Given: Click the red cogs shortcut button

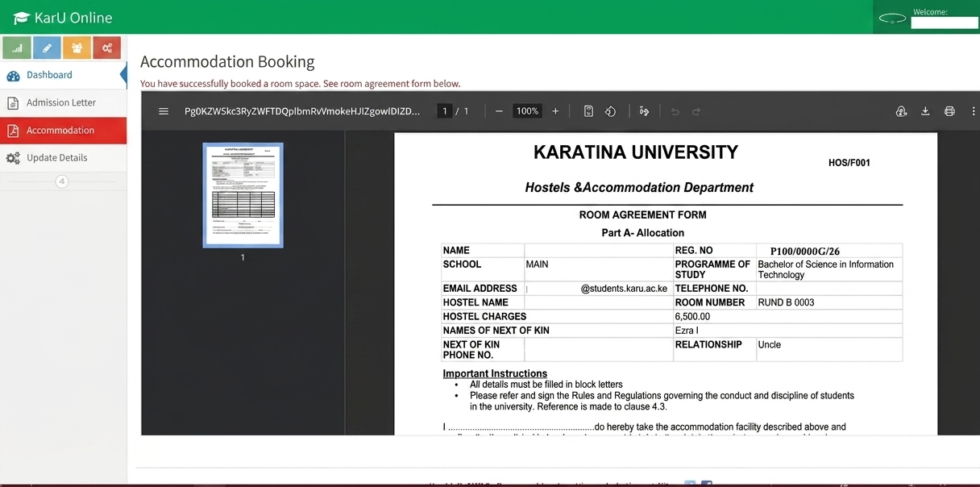Looking at the screenshot, I should (106, 48).
